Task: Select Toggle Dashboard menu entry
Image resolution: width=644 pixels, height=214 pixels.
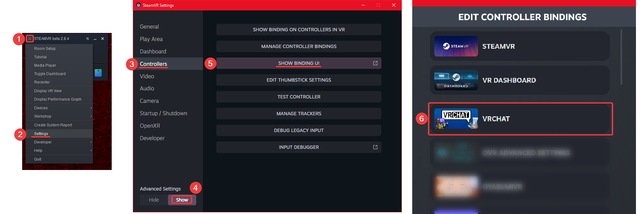Action: (59, 74)
